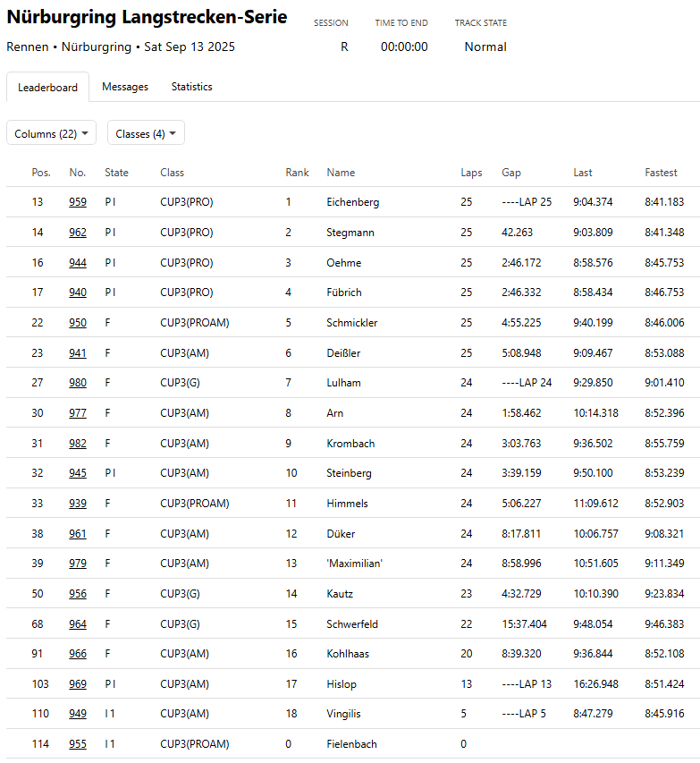Image resolution: width=700 pixels, height=763 pixels.
Task: Open car number 977 link
Action: pyautogui.click(x=78, y=413)
